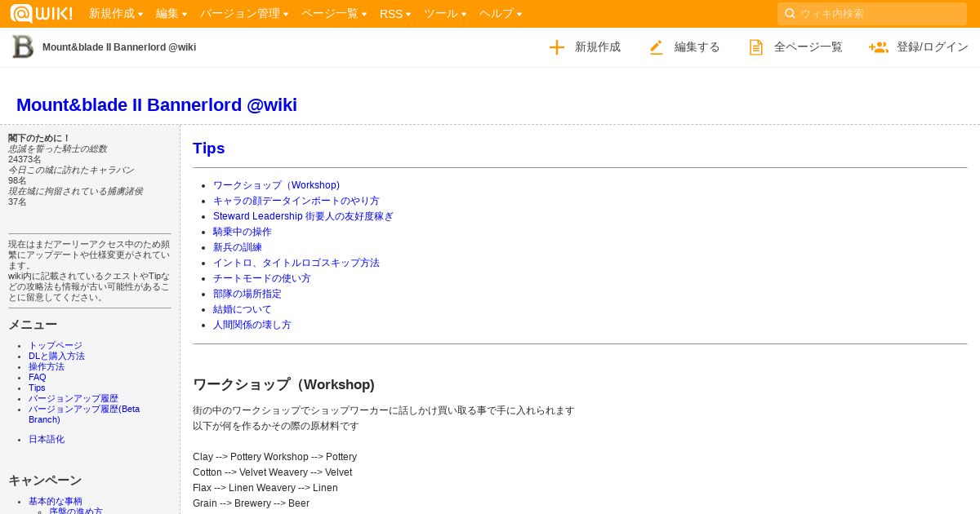Image resolution: width=980 pixels, height=514 pixels.
Task: Click the 'Grain --> Brewery --> Beer' line
Action: pyautogui.click(x=251, y=503)
